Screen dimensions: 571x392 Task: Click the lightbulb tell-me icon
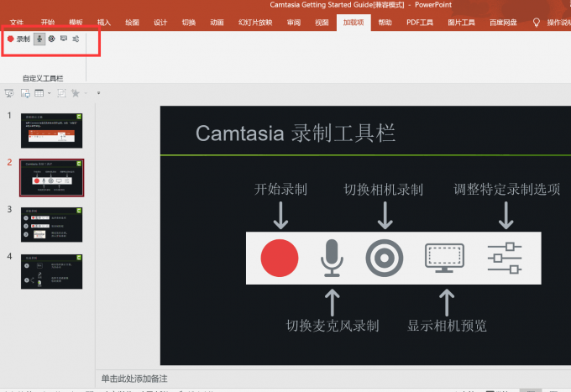(536, 23)
